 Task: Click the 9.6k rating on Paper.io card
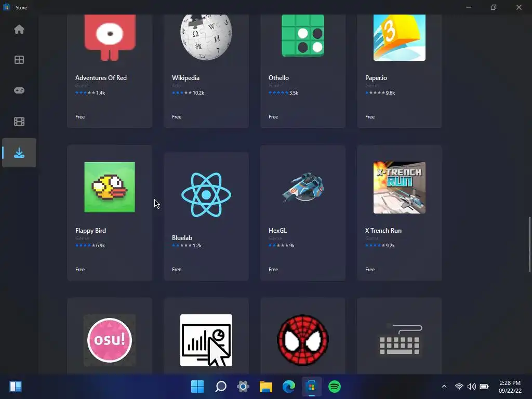click(390, 92)
